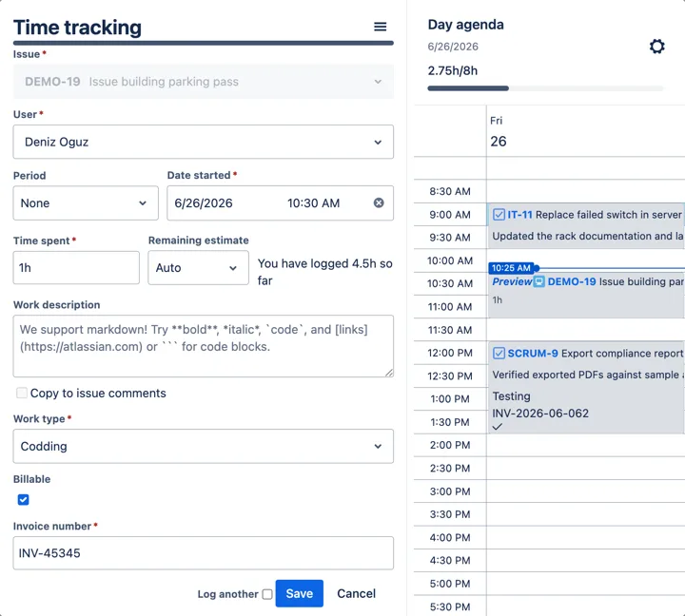Viewport: 685px width, 616px height.
Task: Toggle Copy to issue comments checkbox
Action: 21,393
